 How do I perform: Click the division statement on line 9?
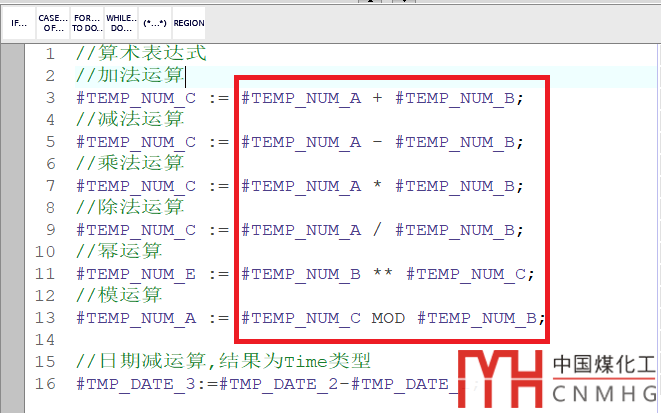tap(300, 230)
